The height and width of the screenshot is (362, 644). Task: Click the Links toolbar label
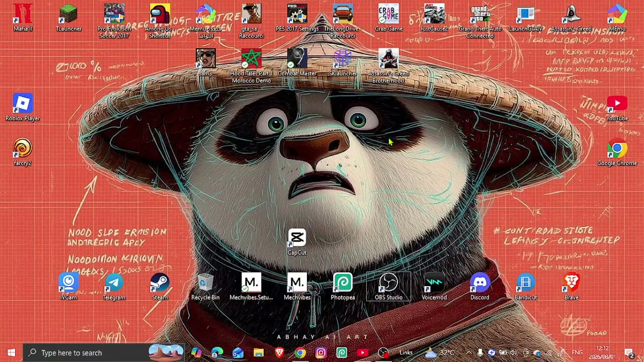tap(406, 352)
